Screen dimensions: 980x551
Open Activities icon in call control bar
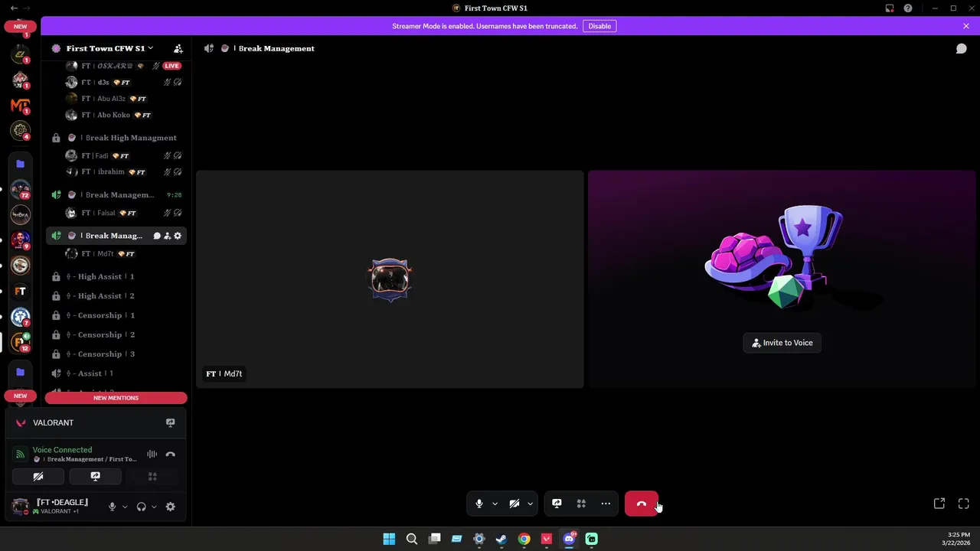pos(581,504)
